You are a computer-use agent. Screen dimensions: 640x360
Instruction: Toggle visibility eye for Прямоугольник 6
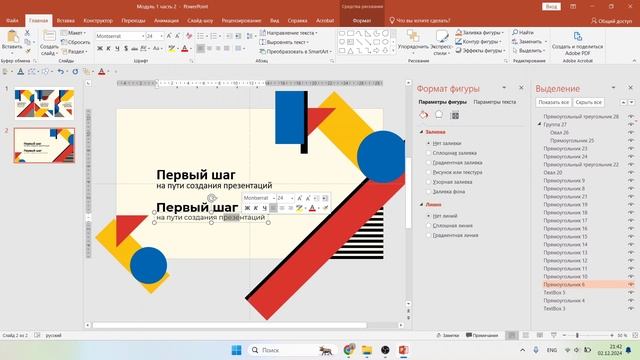(x=631, y=284)
